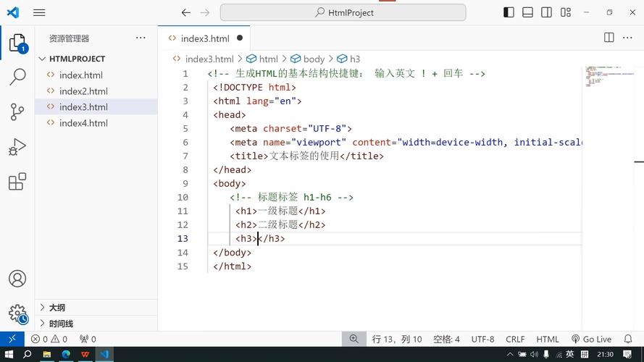
Task: Open File Explorer from taskbar
Action: pyautogui.click(x=47, y=354)
